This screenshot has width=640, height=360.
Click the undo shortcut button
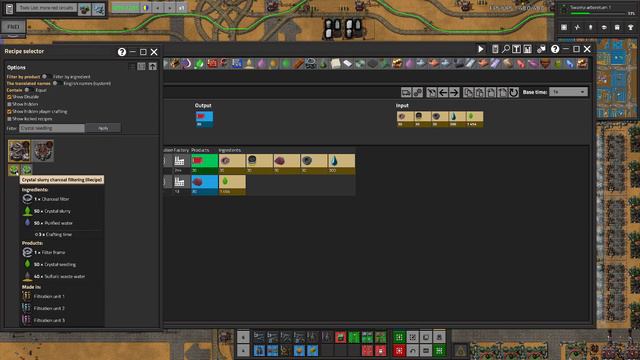413,351
